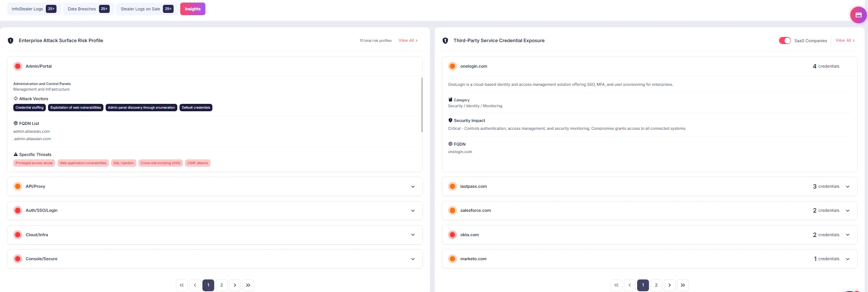Open the Data Breaches tab
The height and width of the screenshot is (292, 868).
(89, 9)
